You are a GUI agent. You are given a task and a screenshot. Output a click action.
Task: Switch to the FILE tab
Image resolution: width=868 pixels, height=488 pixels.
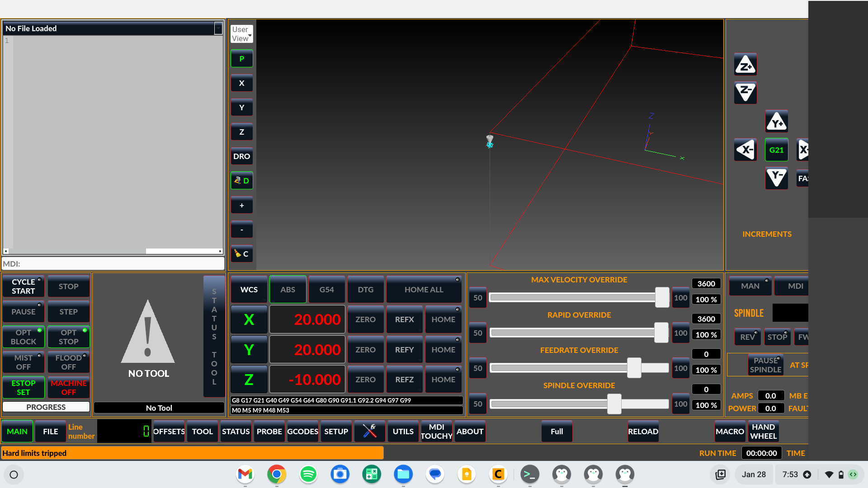click(x=51, y=432)
